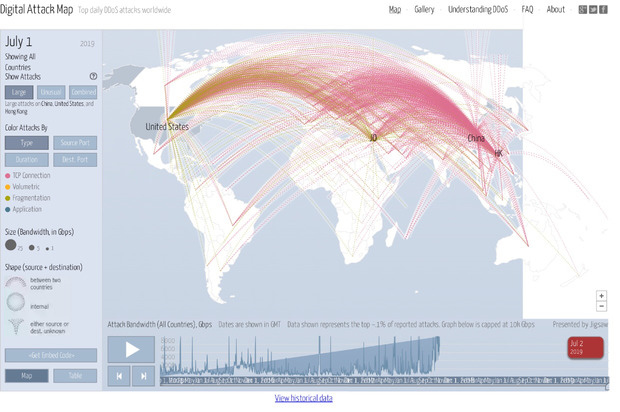Screen dimensions: 620x412
Task: Click the attack bandwidth graph
Action: 300,355
